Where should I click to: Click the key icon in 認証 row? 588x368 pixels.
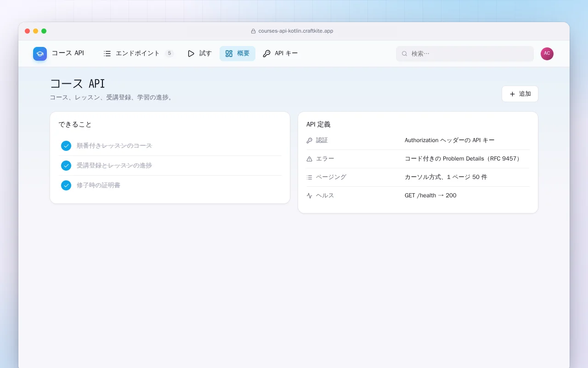tap(309, 140)
